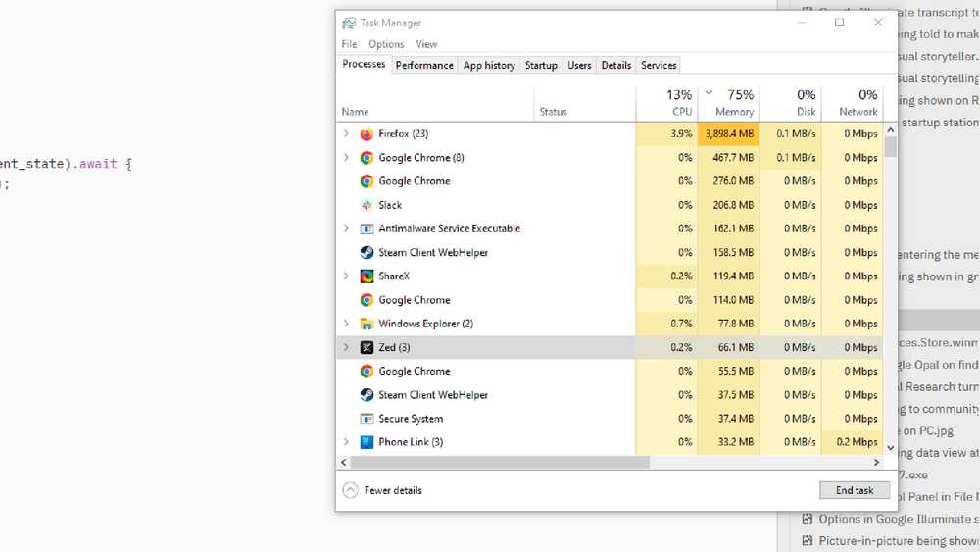
Task: Expand the ShareX process group
Action: coord(346,276)
